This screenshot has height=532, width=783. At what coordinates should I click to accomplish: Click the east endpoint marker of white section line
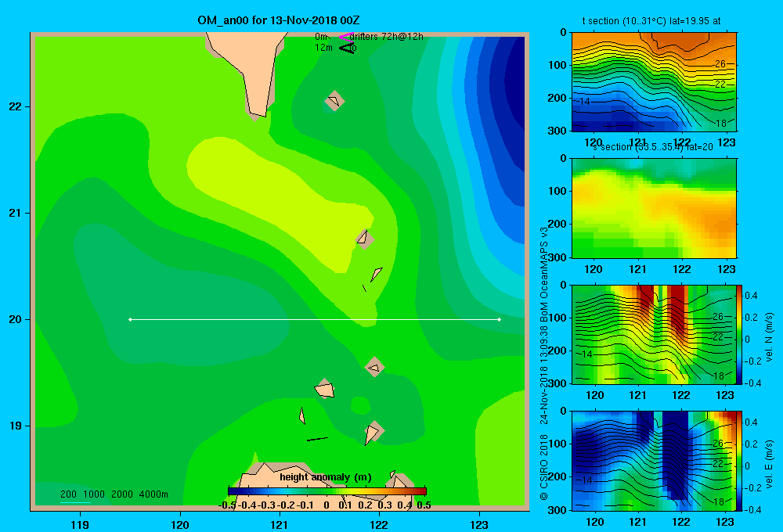pyautogui.click(x=500, y=319)
